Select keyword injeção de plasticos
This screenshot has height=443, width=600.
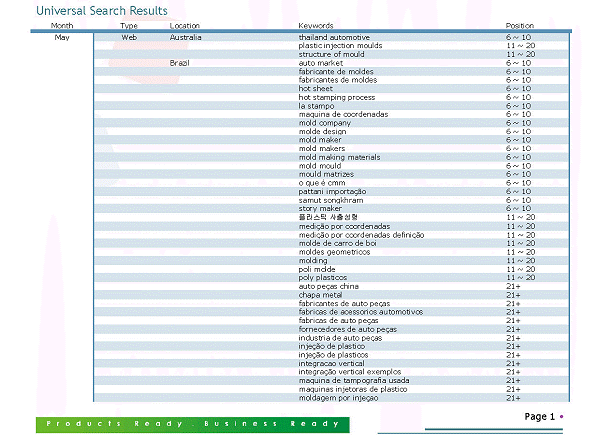[x=333, y=355]
